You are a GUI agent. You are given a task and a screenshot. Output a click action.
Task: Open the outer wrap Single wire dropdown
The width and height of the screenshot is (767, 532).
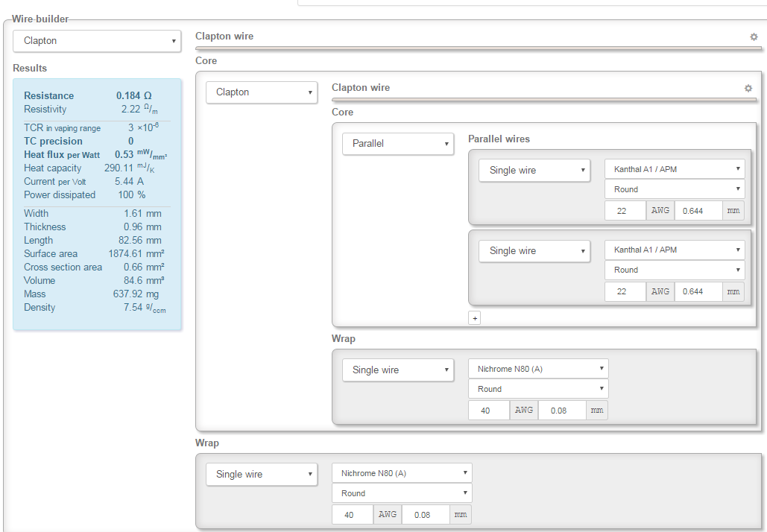click(x=262, y=475)
